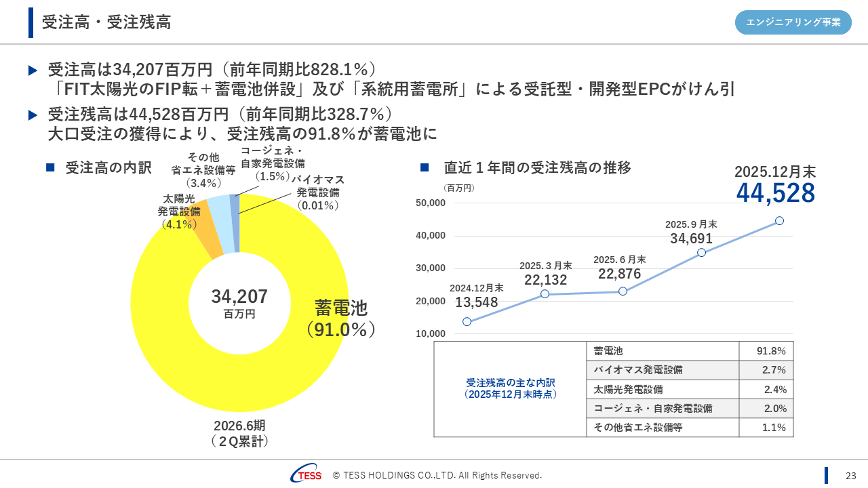Click the 2024.12月末 data point marker
Image resolution: width=868 pixels, height=488 pixels.
pos(467,322)
